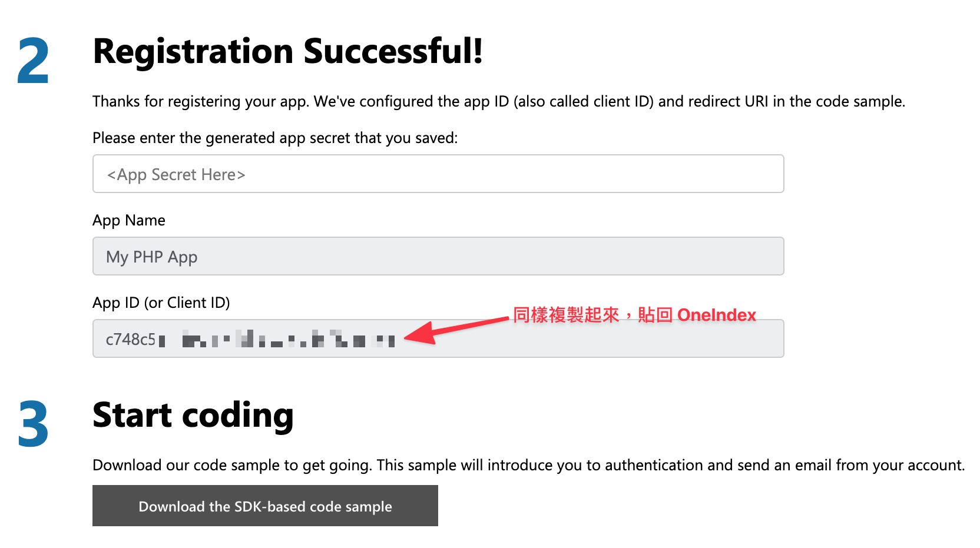Click the Start coding heading

(193, 416)
